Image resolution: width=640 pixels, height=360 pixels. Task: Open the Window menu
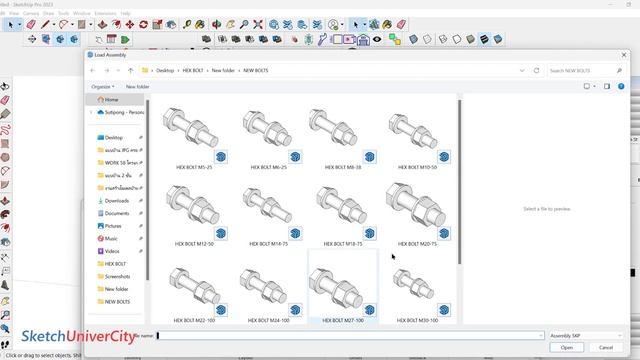click(x=82, y=13)
